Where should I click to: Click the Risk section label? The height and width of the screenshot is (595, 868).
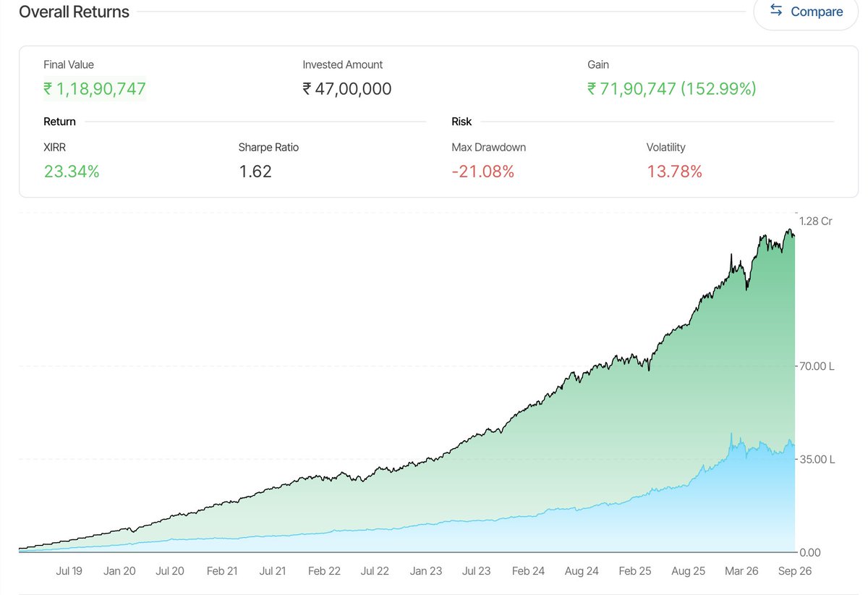461,122
